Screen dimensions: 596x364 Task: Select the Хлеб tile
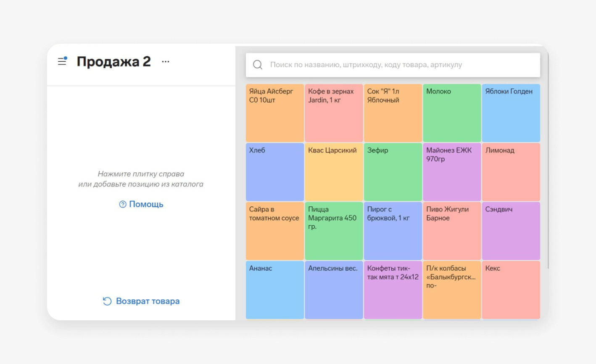pyautogui.click(x=275, y=172)
